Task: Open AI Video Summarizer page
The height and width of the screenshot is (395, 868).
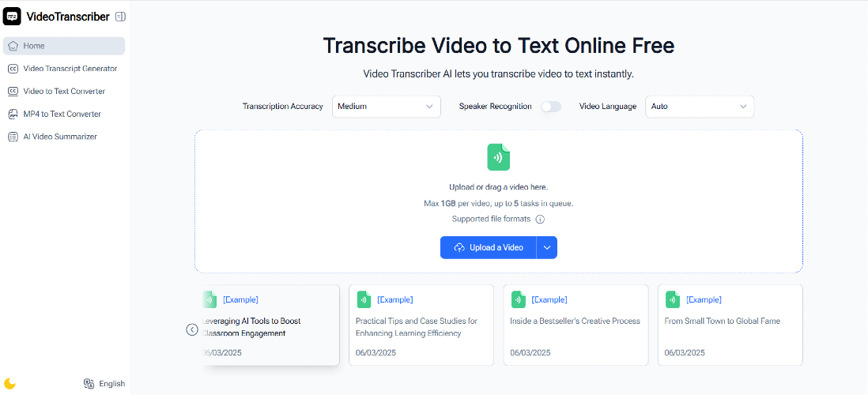Action: pos(64,137)
